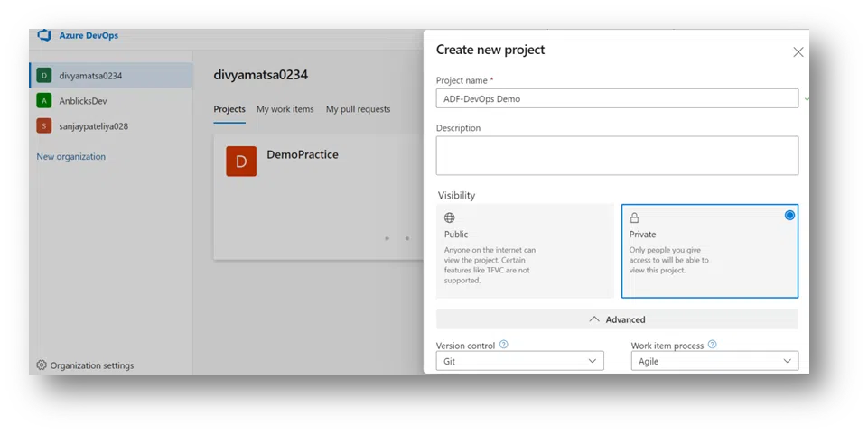
Task: Click the Azure DevOps logo icon
Action: point(44,36)
